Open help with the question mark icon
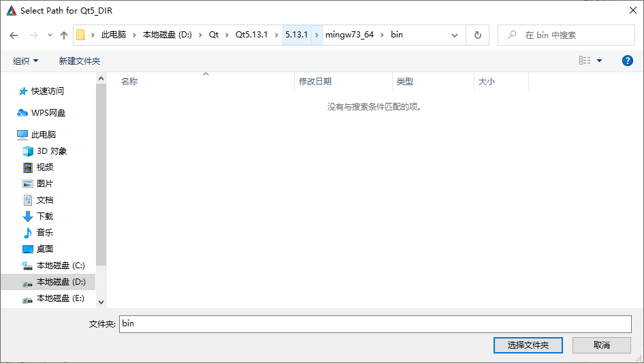This screenshot has width=644, height=363. tap(627, 61)
